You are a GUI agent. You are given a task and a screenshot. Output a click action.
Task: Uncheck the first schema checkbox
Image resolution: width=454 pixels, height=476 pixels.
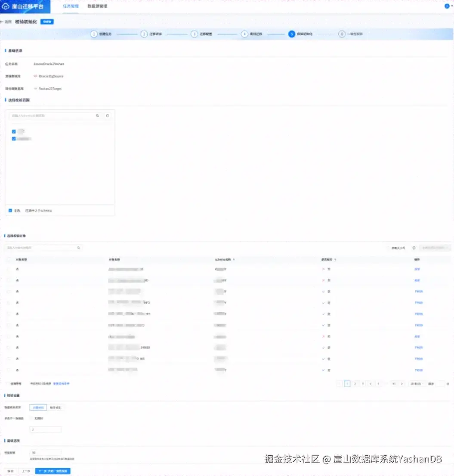[x=14, y=131]
